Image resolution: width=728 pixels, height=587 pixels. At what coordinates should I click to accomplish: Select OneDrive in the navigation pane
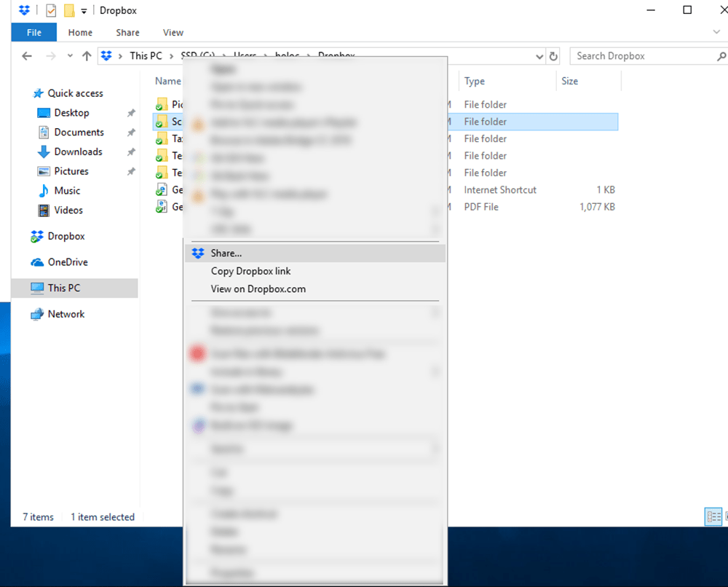click(64, 261)
